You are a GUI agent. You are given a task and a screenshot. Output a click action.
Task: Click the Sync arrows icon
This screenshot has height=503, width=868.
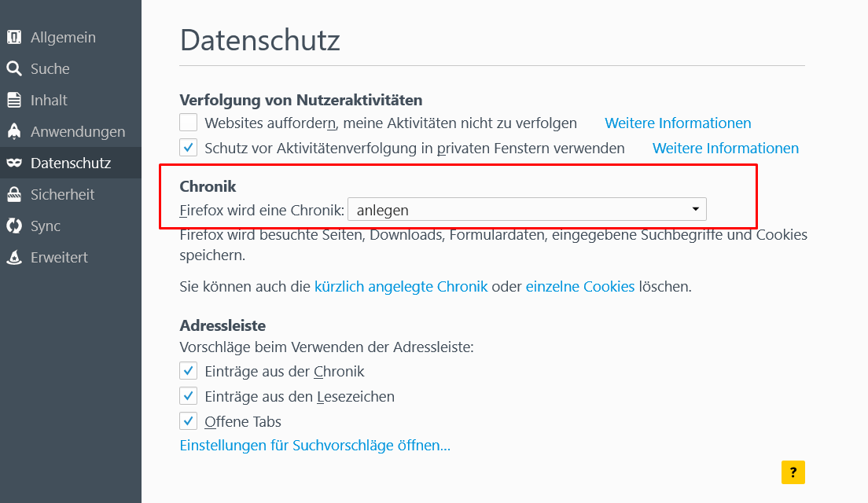pos(14,226)
